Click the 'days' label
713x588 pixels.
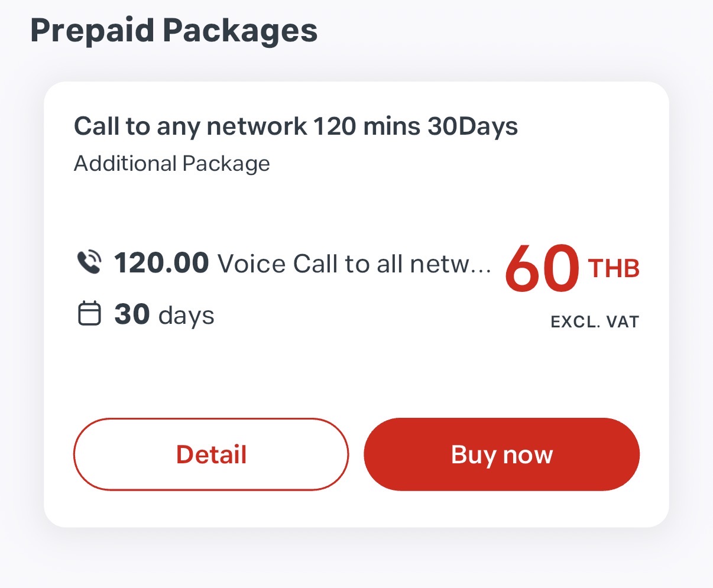tap(186, 316)
